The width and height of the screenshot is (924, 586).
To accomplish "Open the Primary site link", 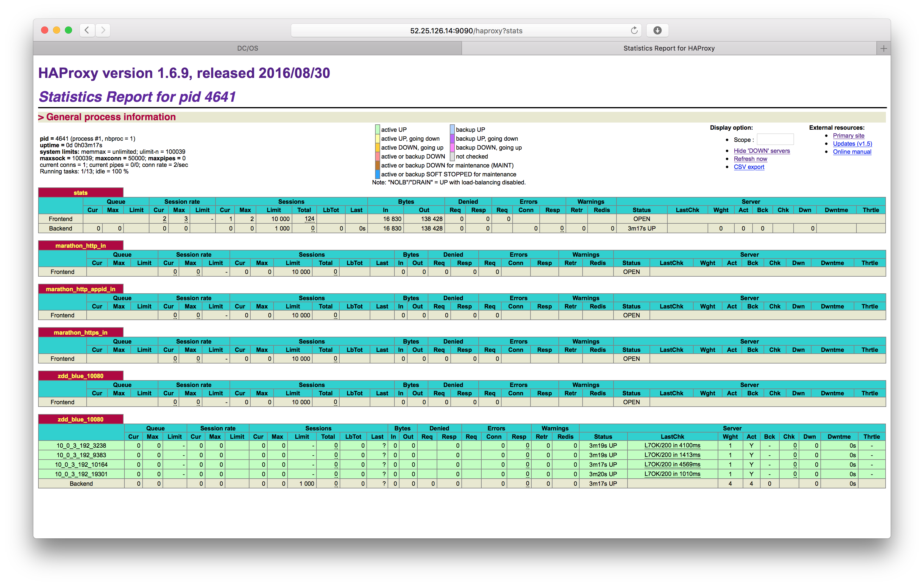I will pos(848,135).
